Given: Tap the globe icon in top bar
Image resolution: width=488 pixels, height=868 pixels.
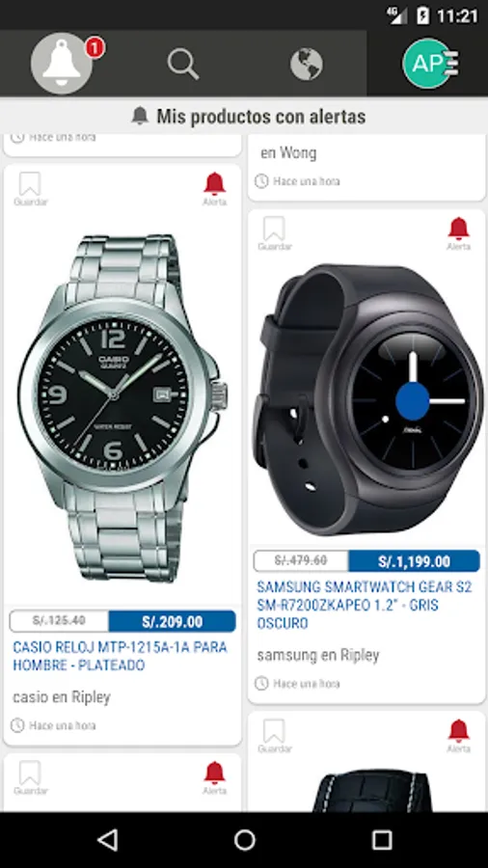Looking at the screenshot, I should click(x=307, y=65).
